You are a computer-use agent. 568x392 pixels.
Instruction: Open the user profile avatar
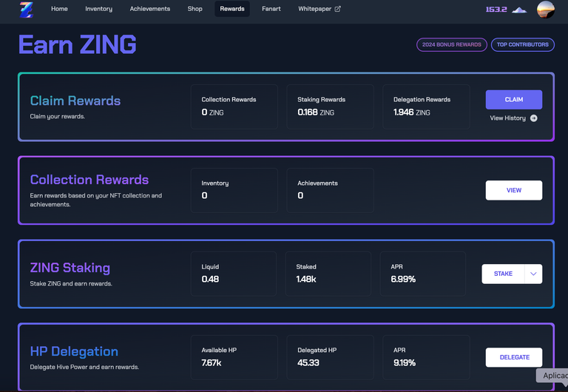[x=546, y=9]
